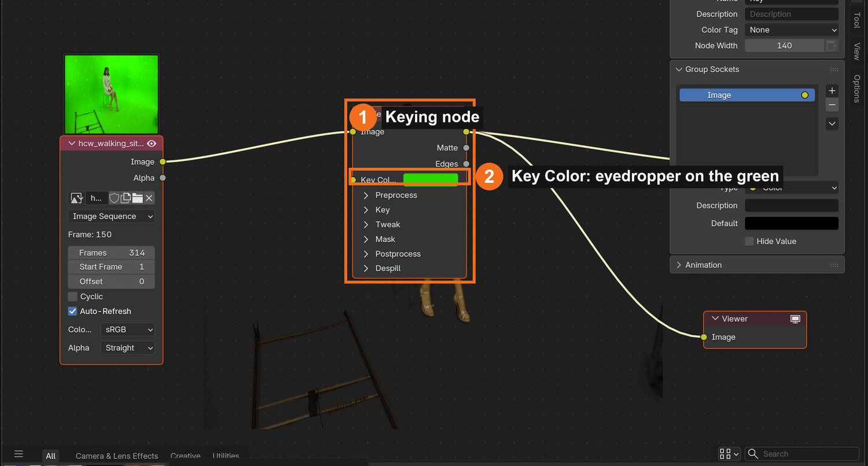The image size is (868, 466).
Task: Remove socket with the minus button
Action: pyautogui.click(x=832, y=105)
